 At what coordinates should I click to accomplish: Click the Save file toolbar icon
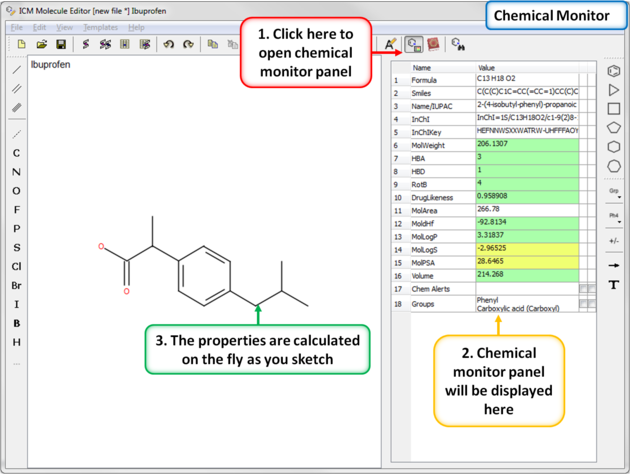click(61, 45)
